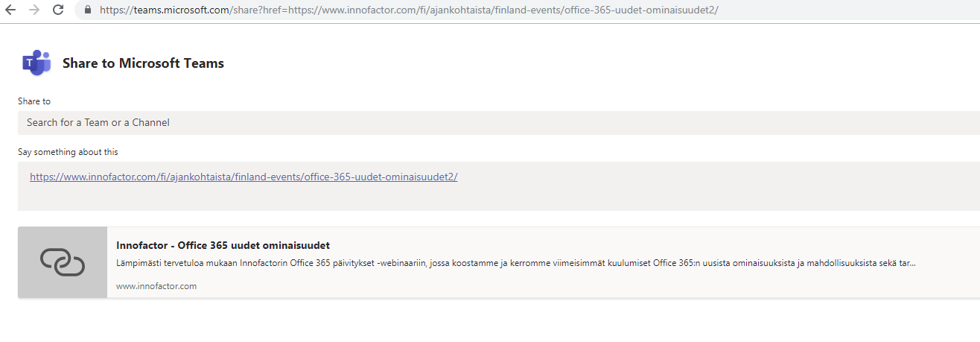The width and height of the screenshot is (980, 342).
Task: Open the innofactor.com link in the message box
Action: tap(244, 177)
